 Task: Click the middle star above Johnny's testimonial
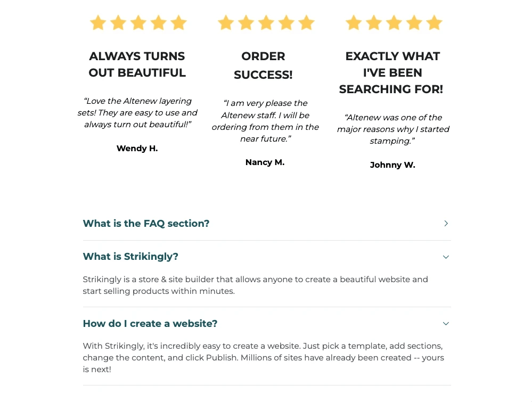(394, 22)
